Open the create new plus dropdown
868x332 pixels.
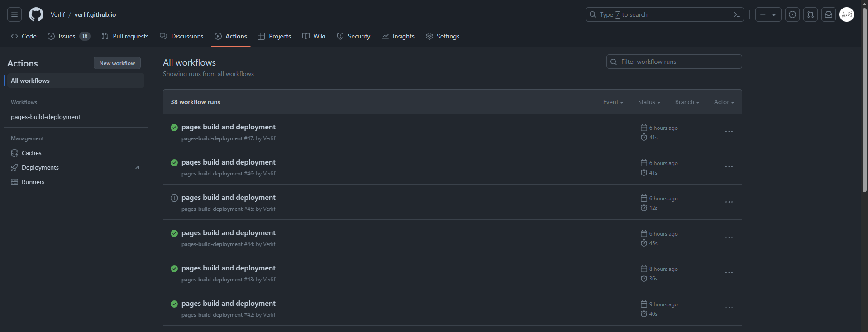[768, 14]
